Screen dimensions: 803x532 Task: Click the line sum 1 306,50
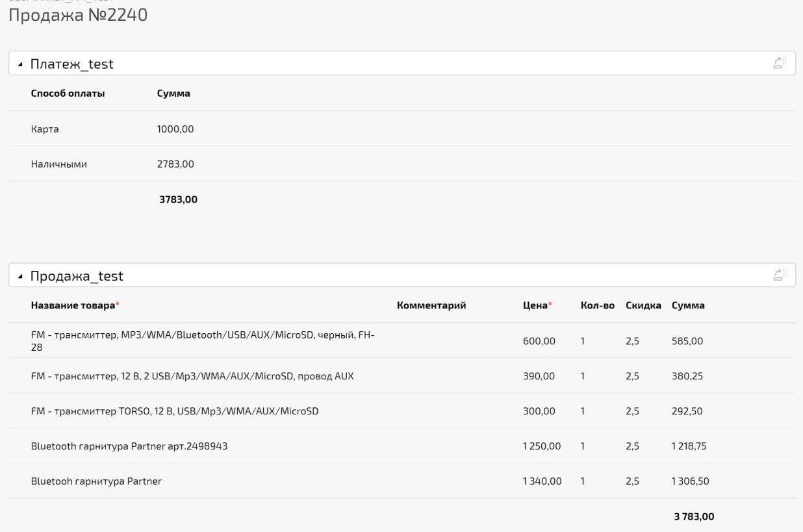(x=691, y=481)
